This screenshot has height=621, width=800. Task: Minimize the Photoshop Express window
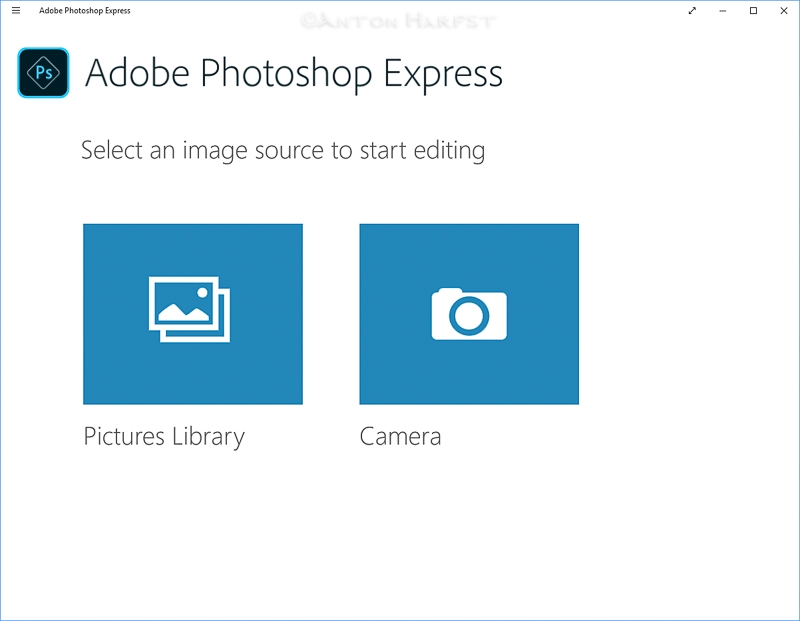722,10
